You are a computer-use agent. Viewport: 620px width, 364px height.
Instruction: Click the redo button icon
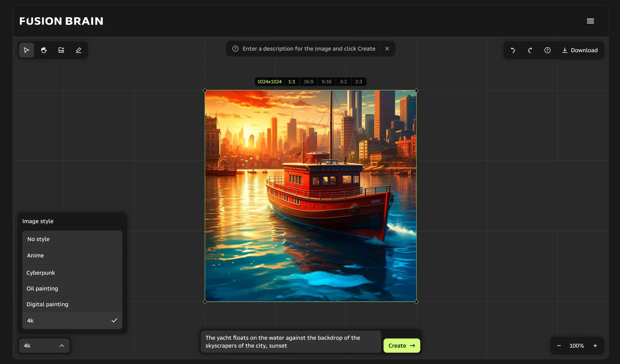point(530,50)
